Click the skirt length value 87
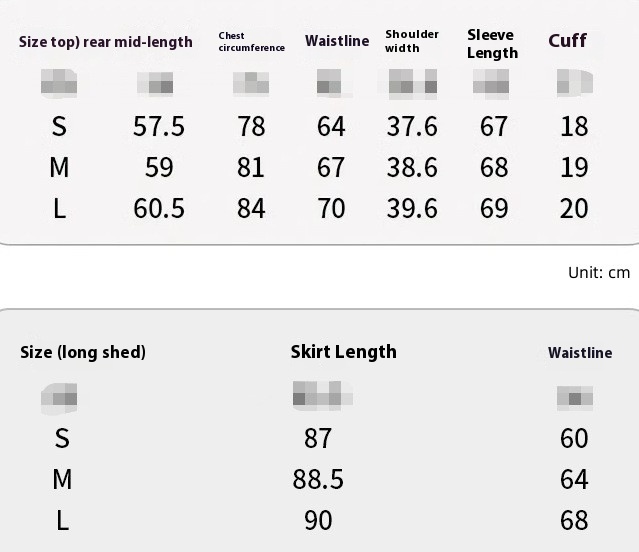 tap(318, 438)
